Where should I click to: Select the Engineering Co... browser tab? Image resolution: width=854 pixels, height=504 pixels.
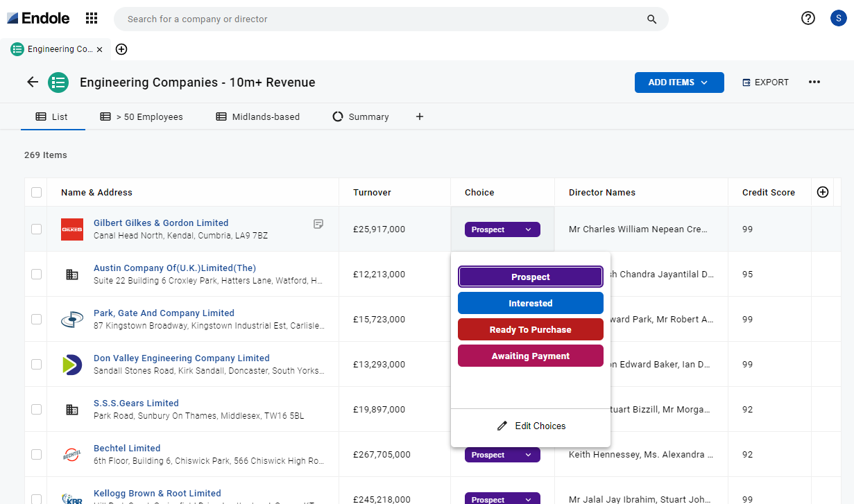(x=56, y=49)
